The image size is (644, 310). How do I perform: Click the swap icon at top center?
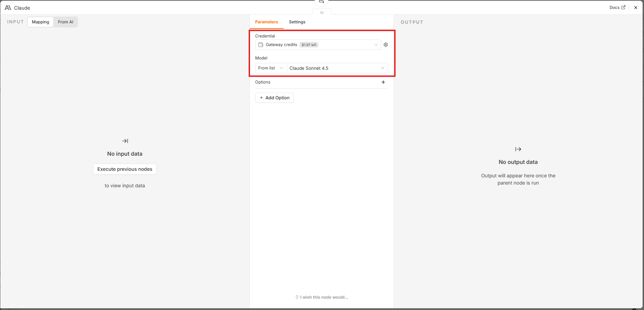pos(321,2)
